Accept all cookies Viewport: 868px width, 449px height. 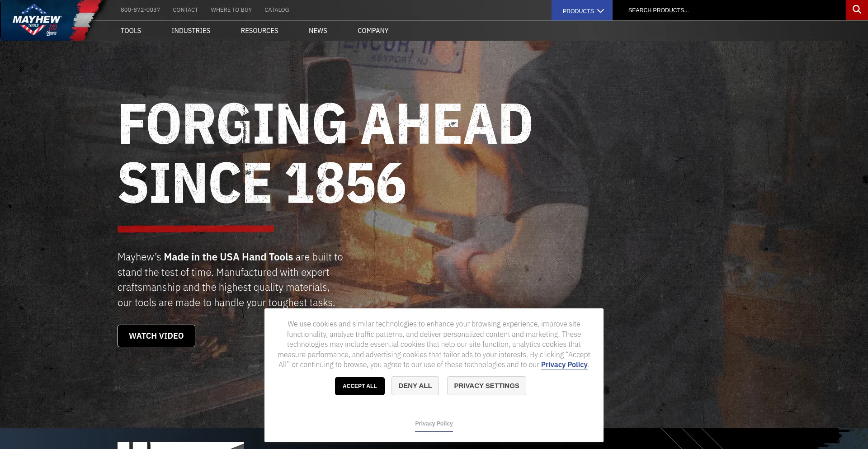pos(360,386)
